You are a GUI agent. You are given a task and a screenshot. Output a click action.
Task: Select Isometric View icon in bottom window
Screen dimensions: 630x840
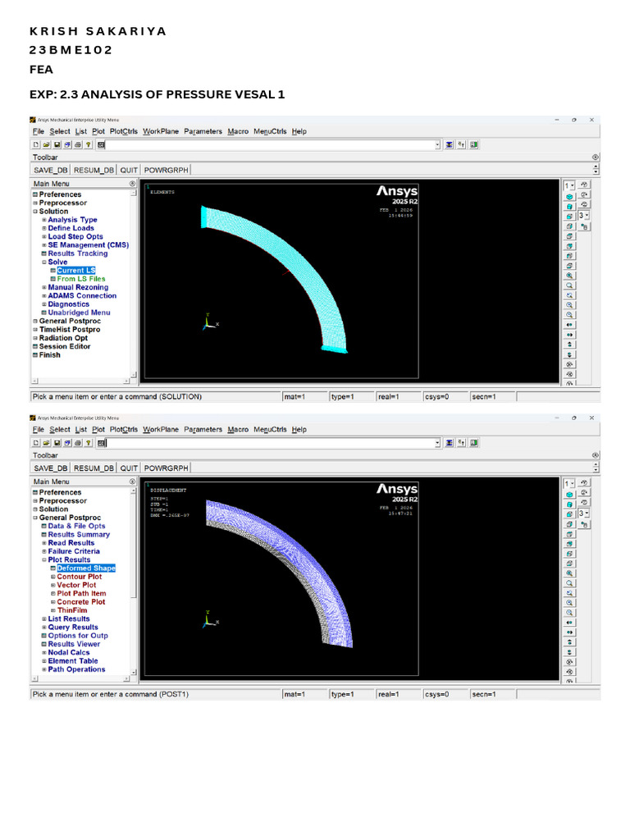coord(569,495)
